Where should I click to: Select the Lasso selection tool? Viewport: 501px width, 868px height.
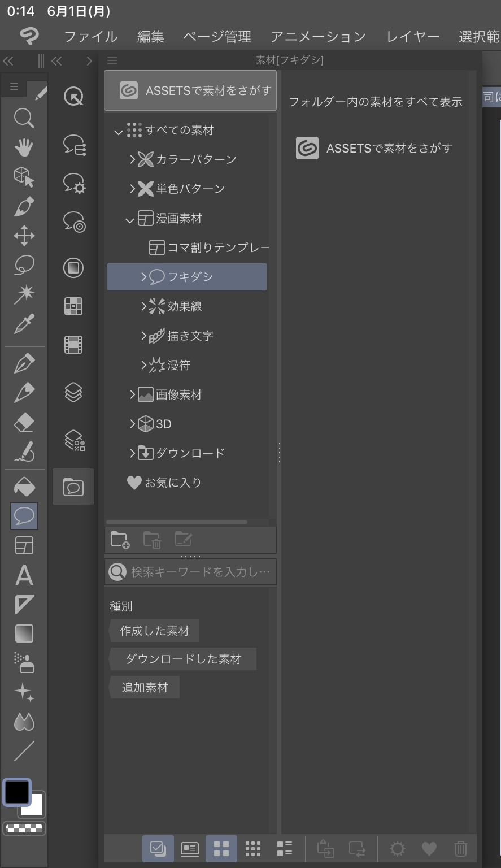pyautogui.click(x=24, y=265)
